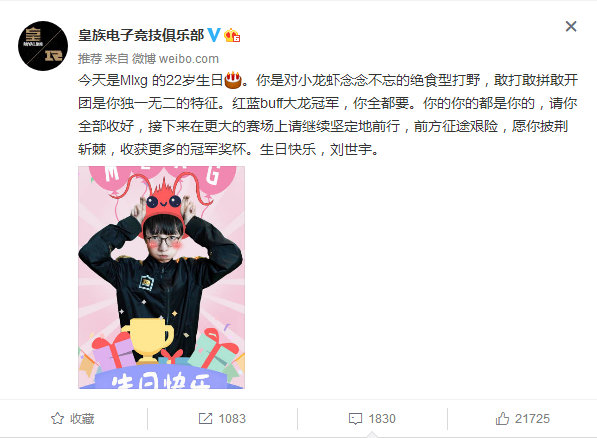The width and height of the screenshot is (597, 438).
Task: Collapse comments using the small triangle indicator
Action: point(372,435)
